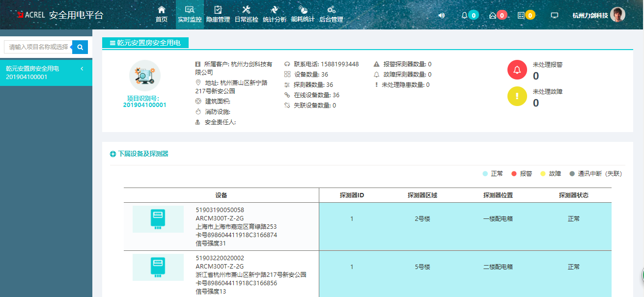This screenshot has width=644, height=297.
Task: Click the blue search magnifier button
Action: point(80,47)
